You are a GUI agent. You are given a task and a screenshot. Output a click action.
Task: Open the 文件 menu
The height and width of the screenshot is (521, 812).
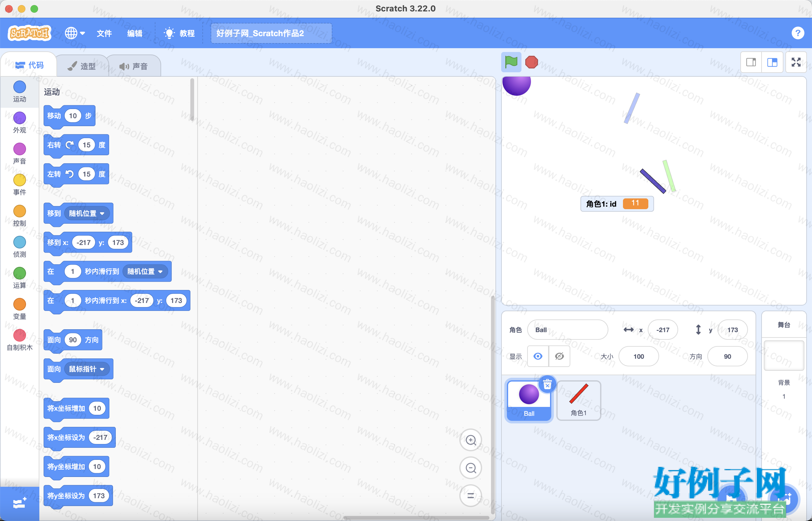tap(104, 33)
